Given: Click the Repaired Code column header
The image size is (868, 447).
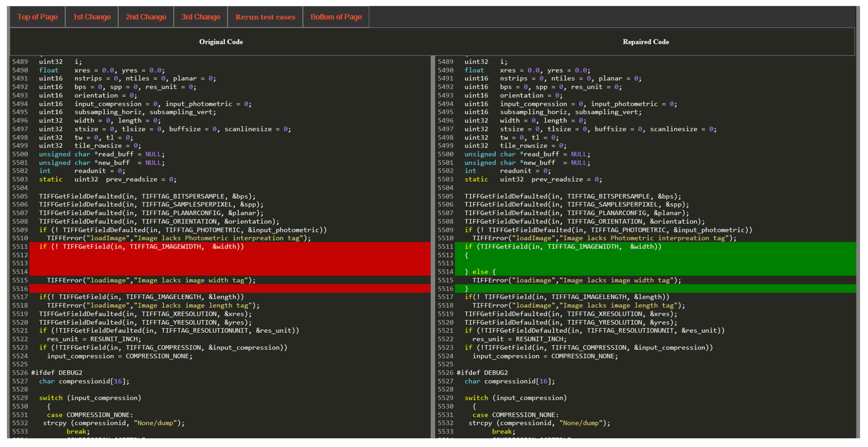Looking at the screenshot, I should click(x=646, y=42).
